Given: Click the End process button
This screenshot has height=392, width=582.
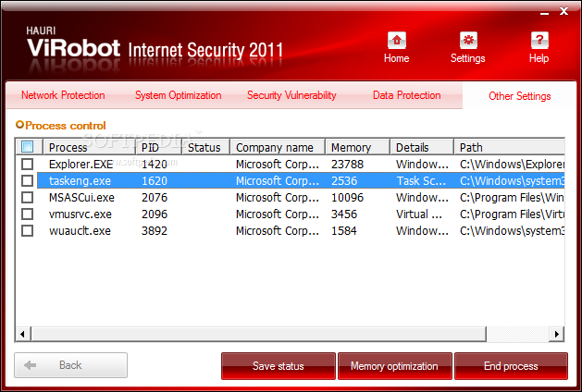Looking at the screenshot, I should 511,366.
